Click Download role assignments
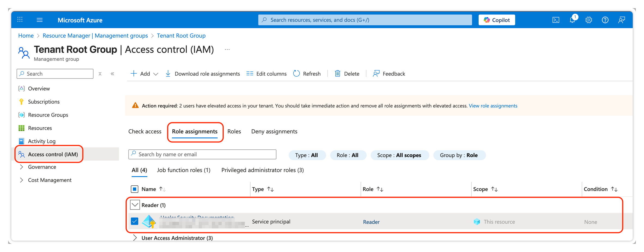The height and width of the screenshot is (252, 644). tap(203, 74)
